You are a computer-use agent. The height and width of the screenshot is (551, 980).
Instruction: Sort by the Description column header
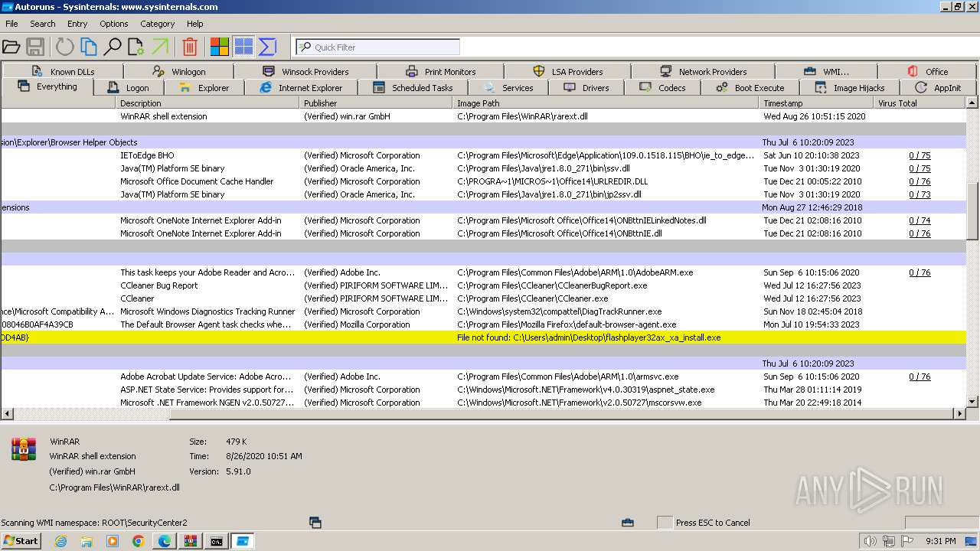tap(207, 103)
